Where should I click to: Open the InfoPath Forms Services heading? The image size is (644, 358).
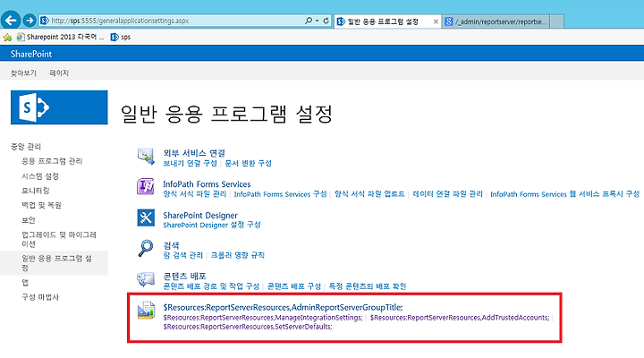207,184
